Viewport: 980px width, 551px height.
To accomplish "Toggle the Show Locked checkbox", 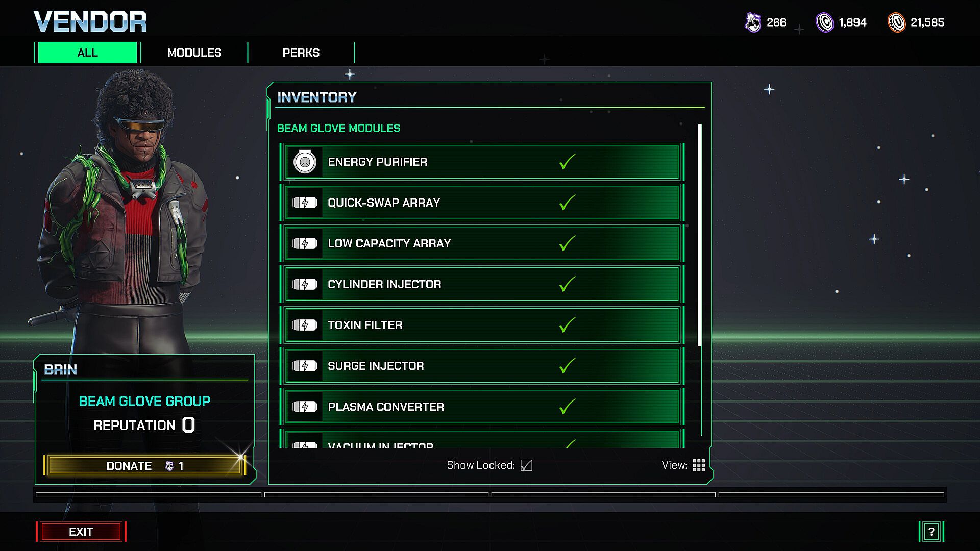I will pos(526,465).
